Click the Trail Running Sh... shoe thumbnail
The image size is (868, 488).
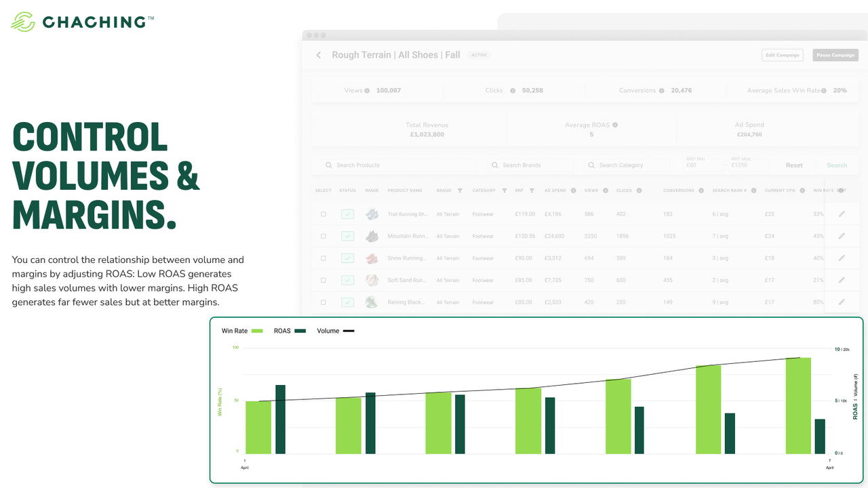click(x=372, y=214)
